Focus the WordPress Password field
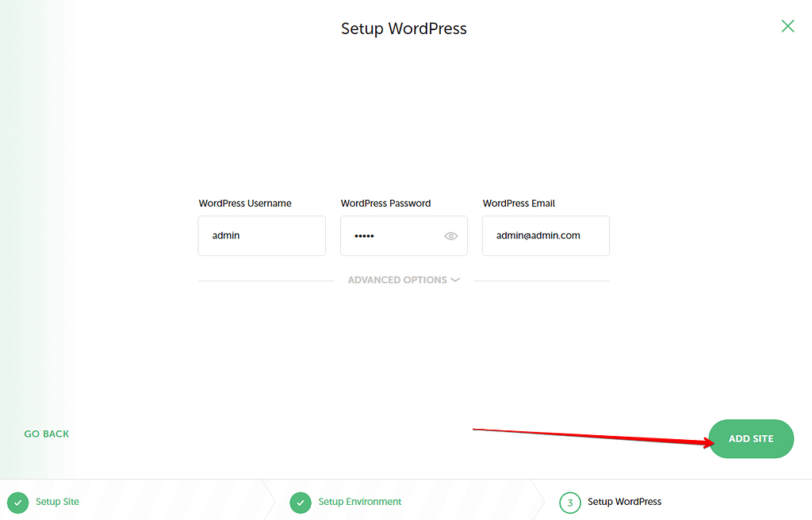The width and height of the screenshot is (812, 520). (x=404, y=235)
